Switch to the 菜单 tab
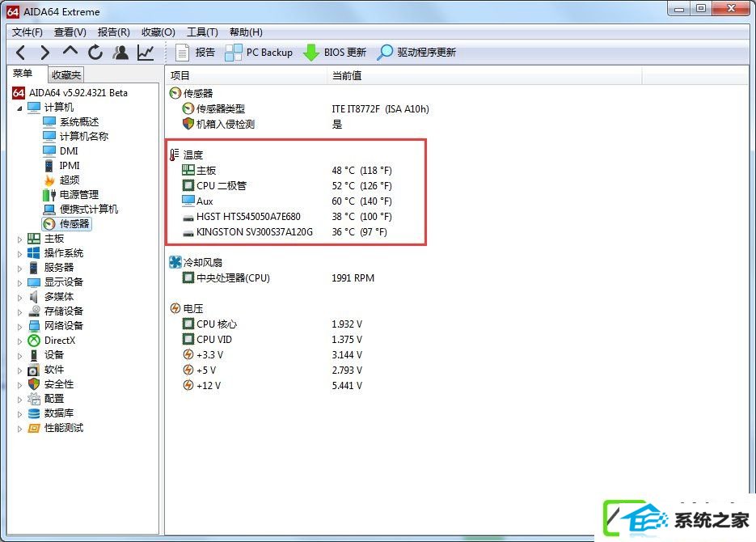This screenshot has width=756, height=542. click(x=23, y=74)
